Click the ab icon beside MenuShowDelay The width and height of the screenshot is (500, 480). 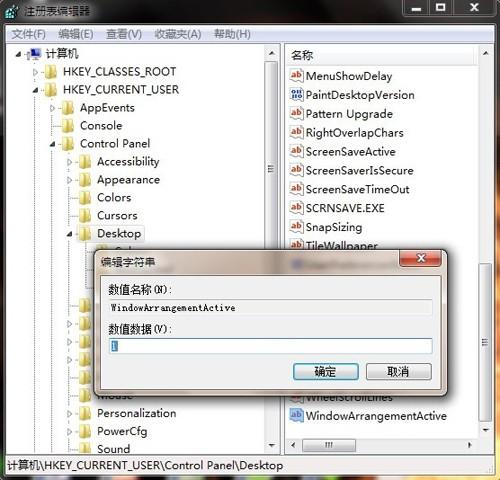296,75
